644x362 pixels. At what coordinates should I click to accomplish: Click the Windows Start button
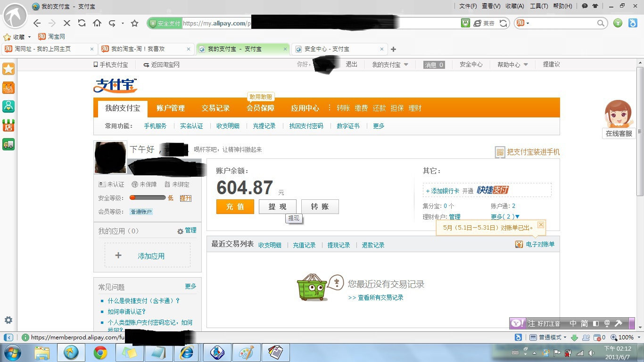coord(12,353)
